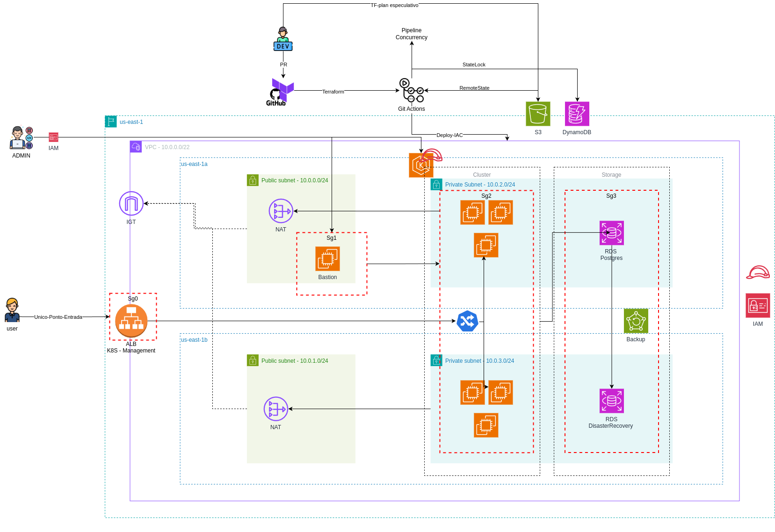The image size is (775, 532).
Task: Select the IGT internet gateway icon
Action: [x=131, y=203]
